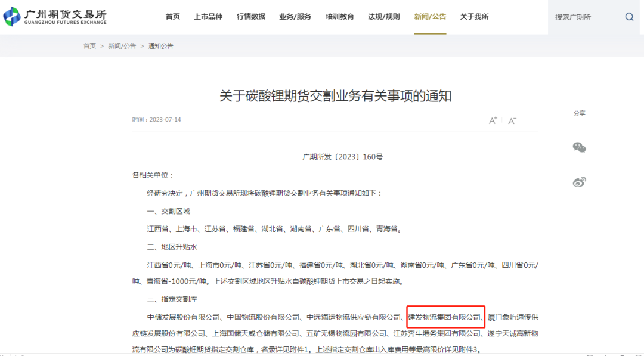
Task: Decrease font size with A- icon
Action: [x=512, y=120]
